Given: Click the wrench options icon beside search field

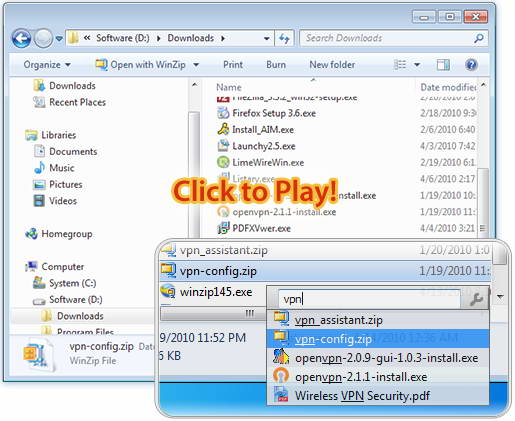Looking at the screenshot, I should 476,299.
